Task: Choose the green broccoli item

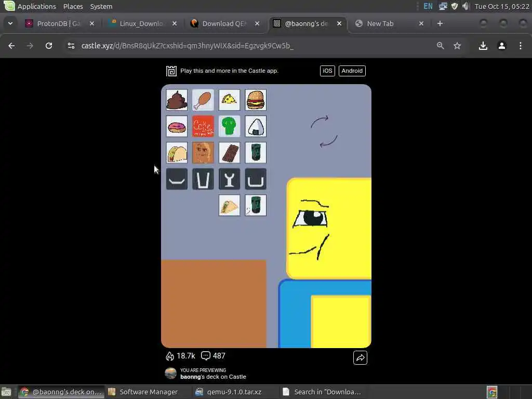Action: point(229,126)
